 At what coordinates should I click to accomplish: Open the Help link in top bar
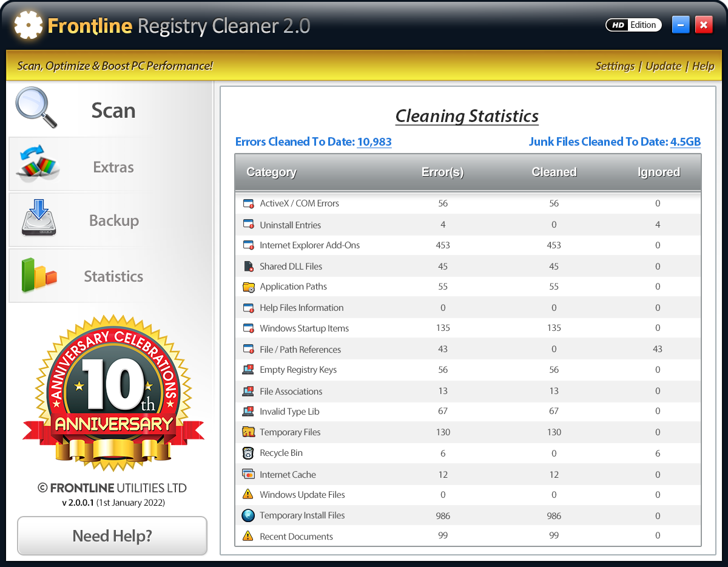tap(703, 66)
